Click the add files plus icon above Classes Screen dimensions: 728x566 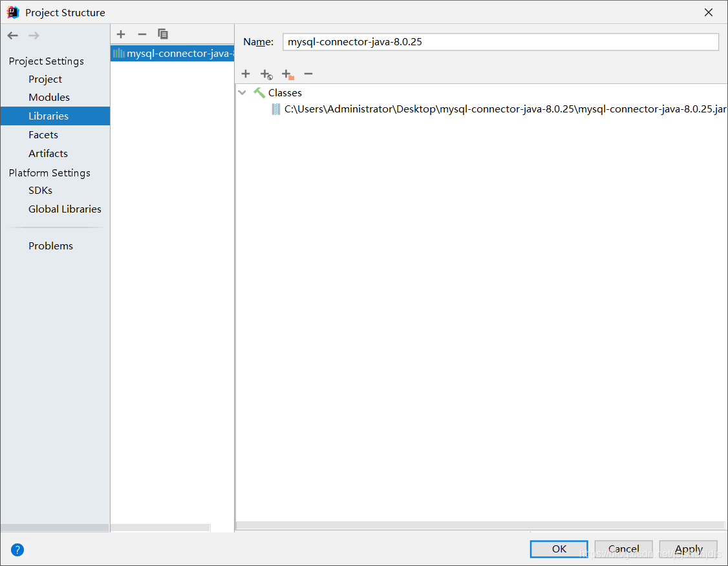coord(246,74)
